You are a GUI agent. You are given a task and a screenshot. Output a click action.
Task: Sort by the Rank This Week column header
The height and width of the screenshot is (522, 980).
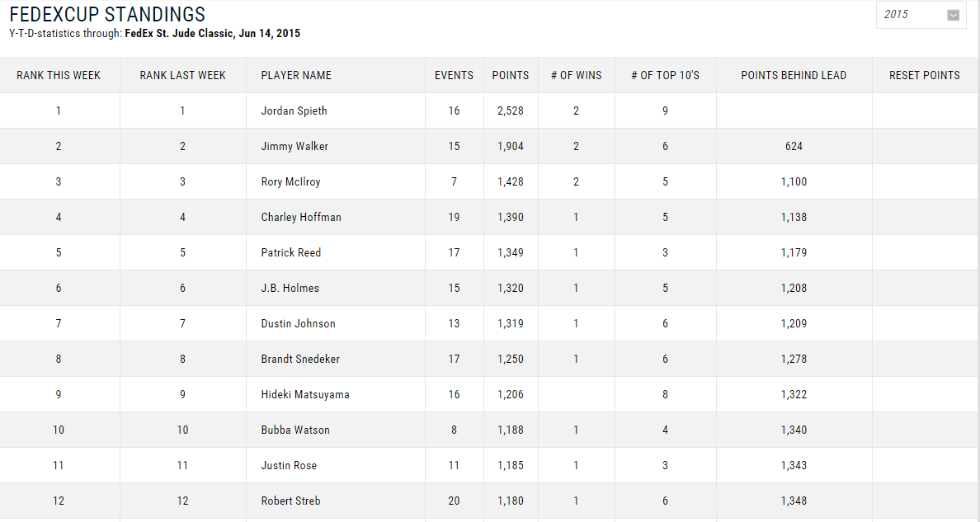click(x=59, y=75)
